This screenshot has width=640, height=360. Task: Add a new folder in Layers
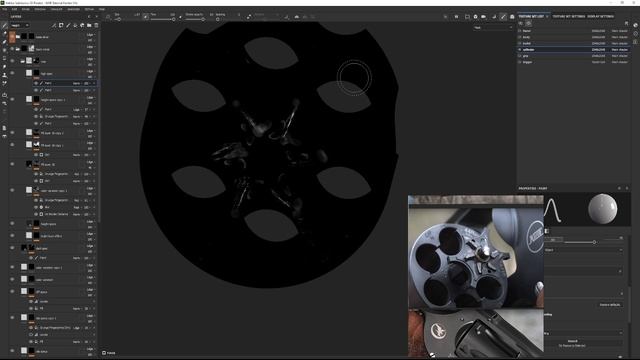(x=89, y=25)
